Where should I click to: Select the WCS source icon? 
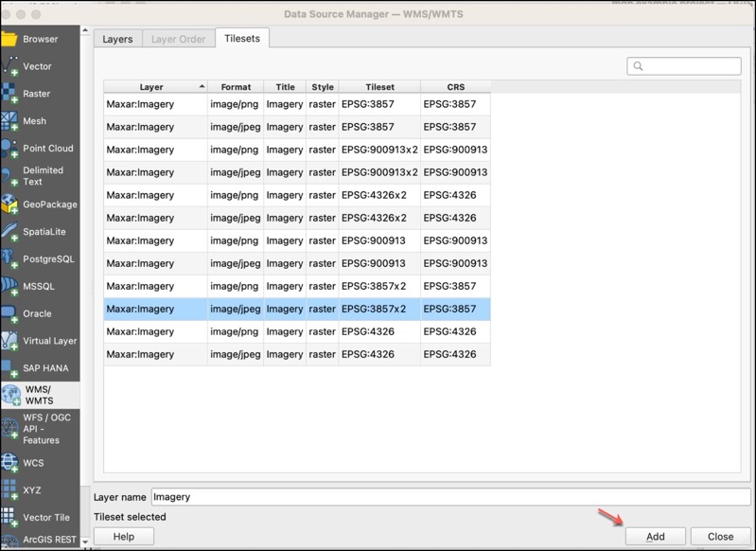pyautogui.click(x=9, y=463)
